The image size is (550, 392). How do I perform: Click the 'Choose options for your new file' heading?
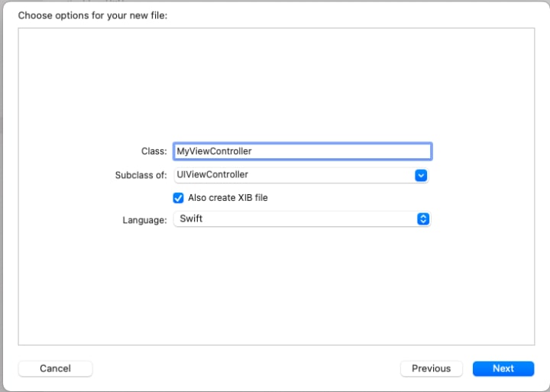pyautogui.click(x=92, y=16)
